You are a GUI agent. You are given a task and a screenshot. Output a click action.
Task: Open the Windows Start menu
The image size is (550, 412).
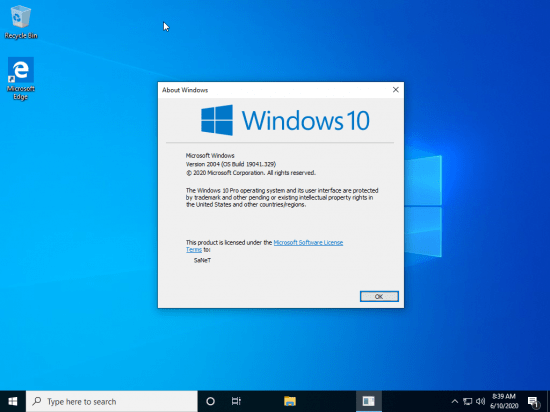pos(13,401)
